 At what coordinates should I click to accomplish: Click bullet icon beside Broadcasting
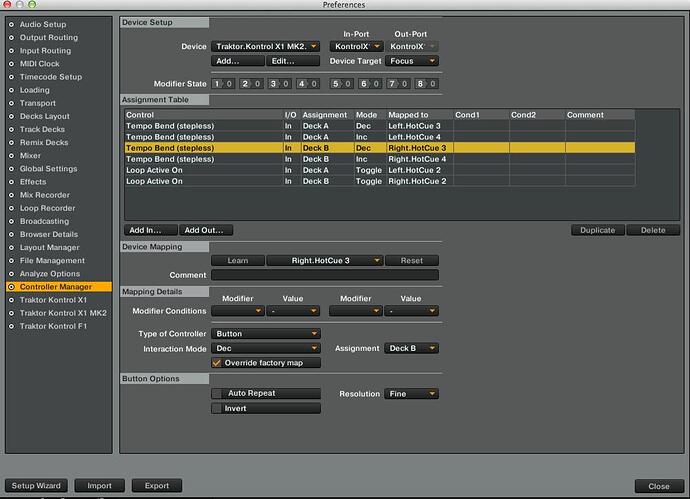click(x=11, y=221)
